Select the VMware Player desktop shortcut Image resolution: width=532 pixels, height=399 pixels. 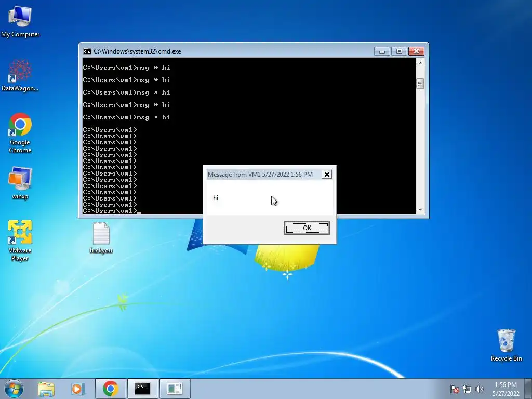click(x=20, y=241)
